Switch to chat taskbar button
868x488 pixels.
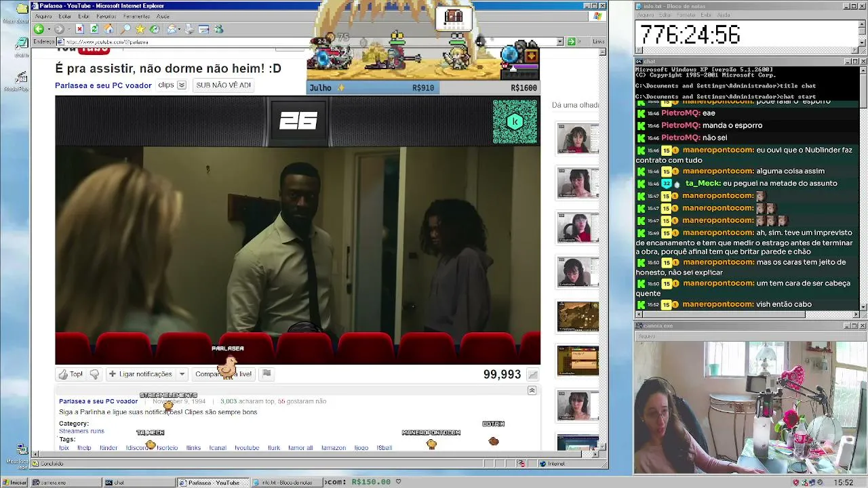coord(138,483)
